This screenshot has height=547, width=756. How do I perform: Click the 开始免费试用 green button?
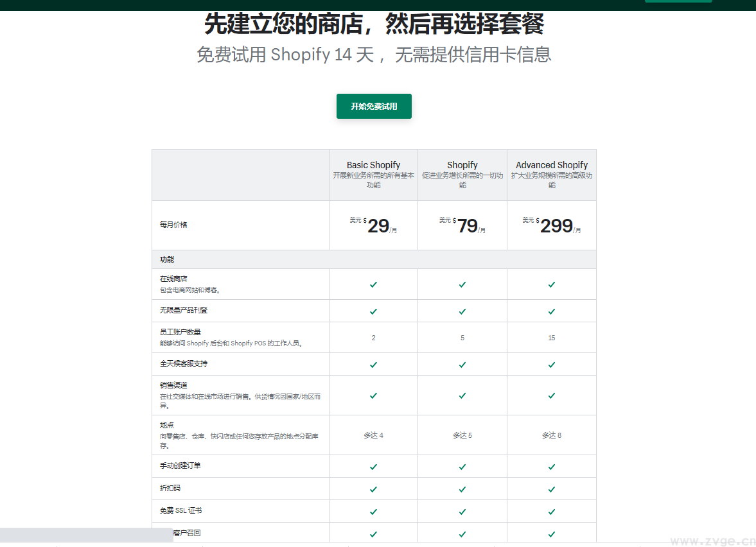pos(373,106)
